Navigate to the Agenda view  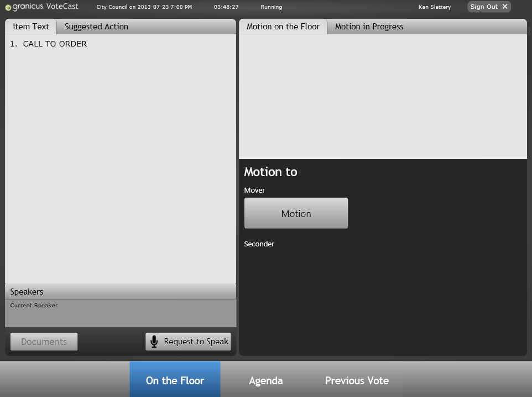click(265, 380)
